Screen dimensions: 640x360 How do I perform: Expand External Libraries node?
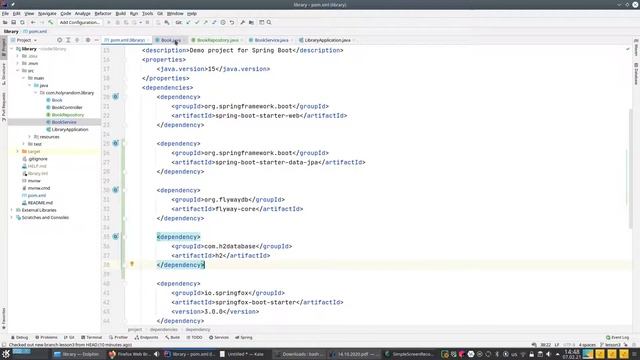pyautogui.click(x=12, y=210)
